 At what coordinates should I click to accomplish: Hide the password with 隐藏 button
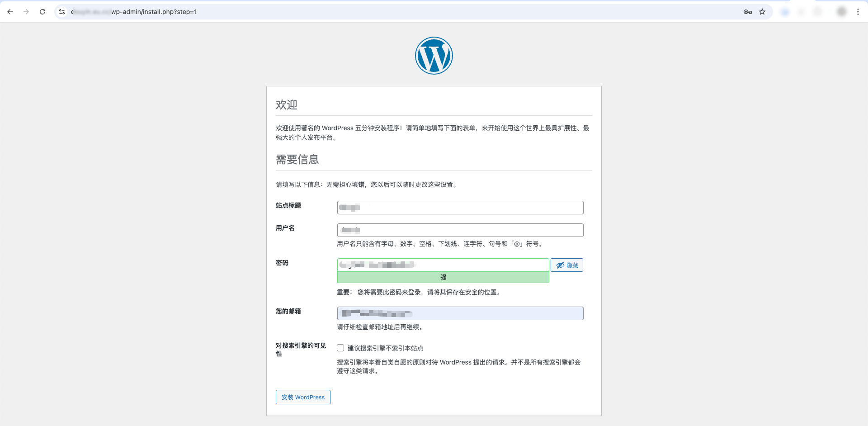coord(567,265)
